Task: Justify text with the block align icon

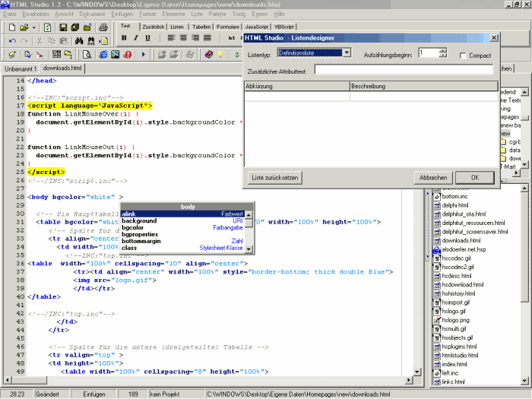Action: click(207, 38)
